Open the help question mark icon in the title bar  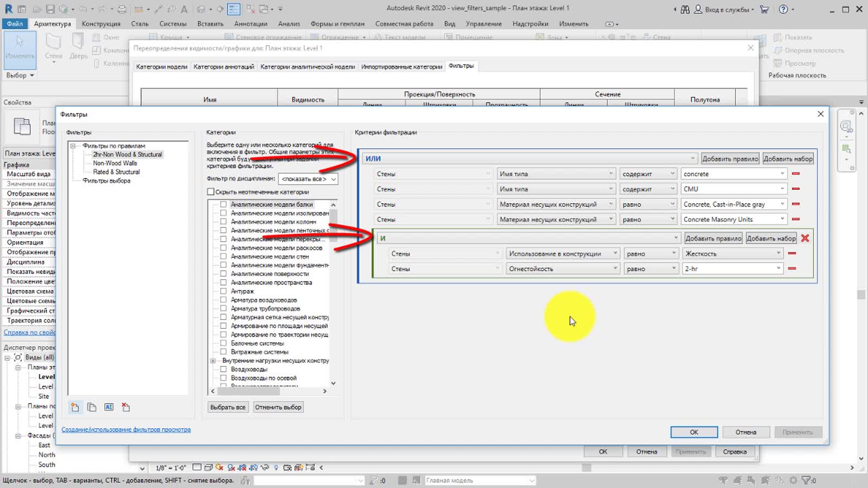tap(783, 9)
